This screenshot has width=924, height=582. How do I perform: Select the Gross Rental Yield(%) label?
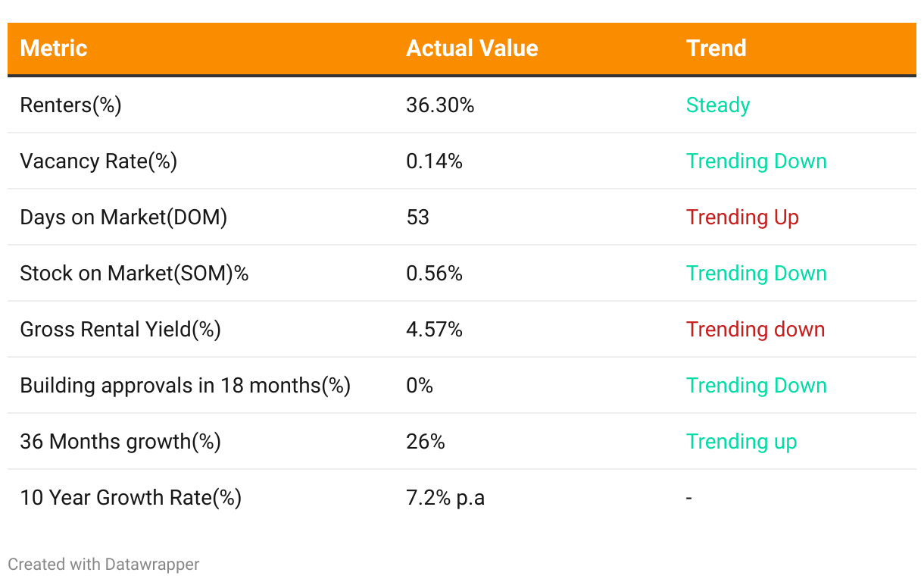pyautogui.click(x=120, y=330)
